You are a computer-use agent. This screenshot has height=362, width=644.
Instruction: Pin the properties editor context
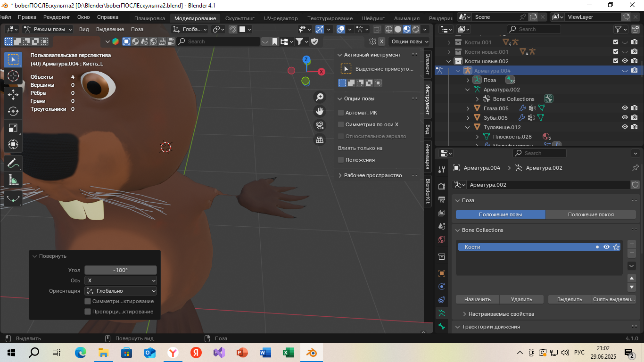point(635,168)
